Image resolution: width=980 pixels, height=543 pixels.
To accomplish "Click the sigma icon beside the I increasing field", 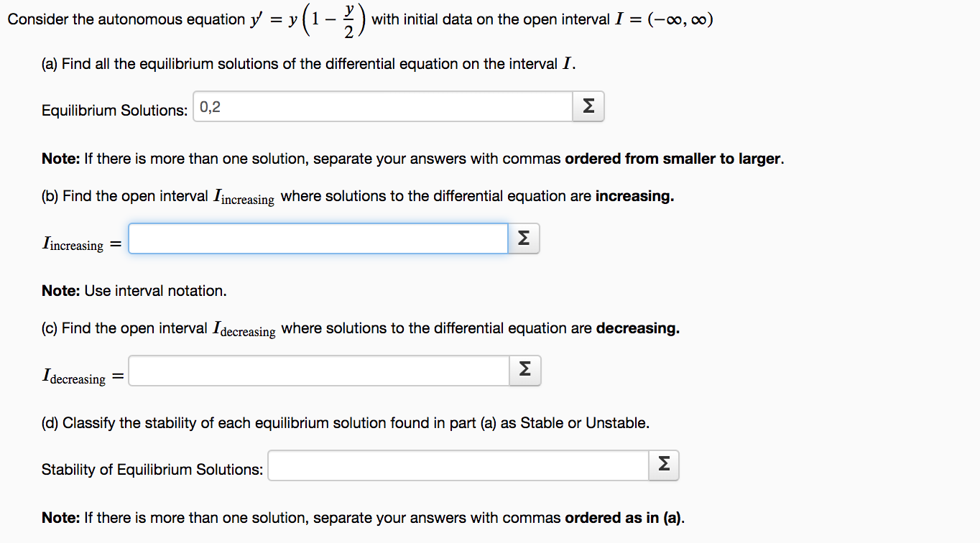I will pos(524,238).
